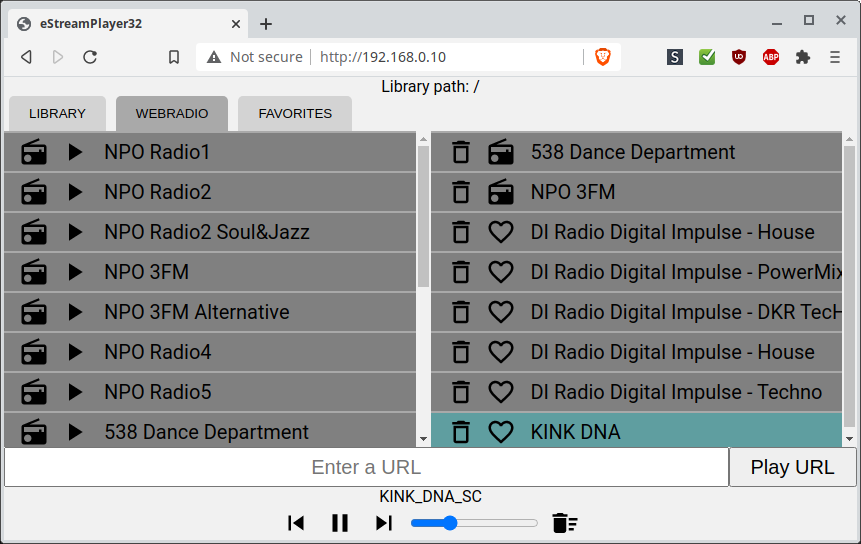
Task: Click the S extension icon in toolbar
Action: pyautogui.click(x=675, y=57)
